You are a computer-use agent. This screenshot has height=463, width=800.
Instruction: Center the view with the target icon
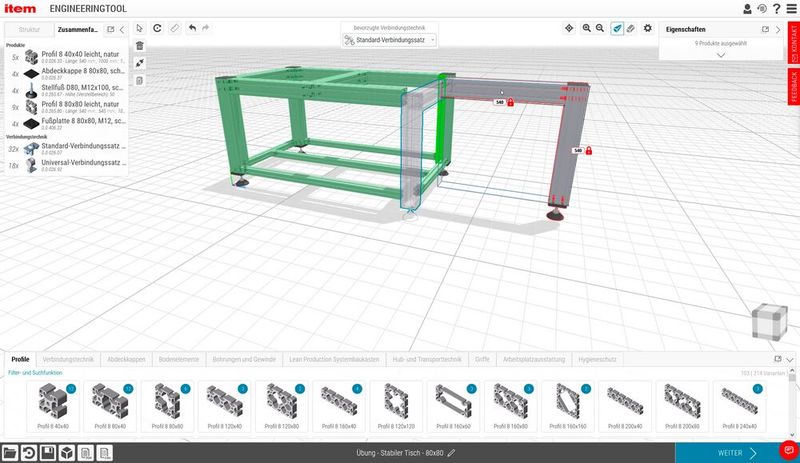[569, 29]
